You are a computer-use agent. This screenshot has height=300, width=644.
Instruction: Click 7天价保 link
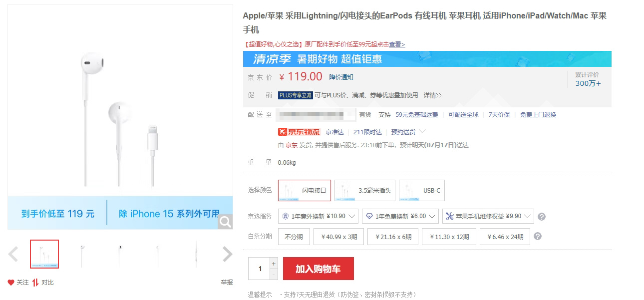click(499, 115)
